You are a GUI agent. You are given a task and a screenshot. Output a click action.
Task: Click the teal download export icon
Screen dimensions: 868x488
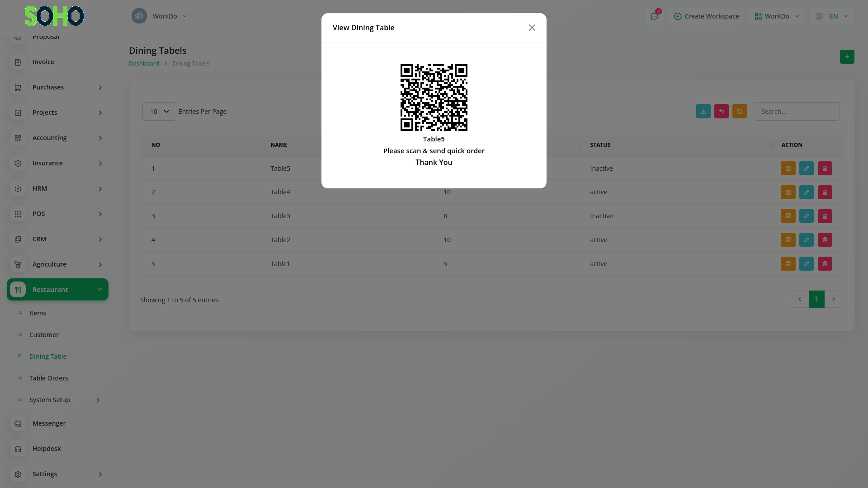tap(703, 112)
